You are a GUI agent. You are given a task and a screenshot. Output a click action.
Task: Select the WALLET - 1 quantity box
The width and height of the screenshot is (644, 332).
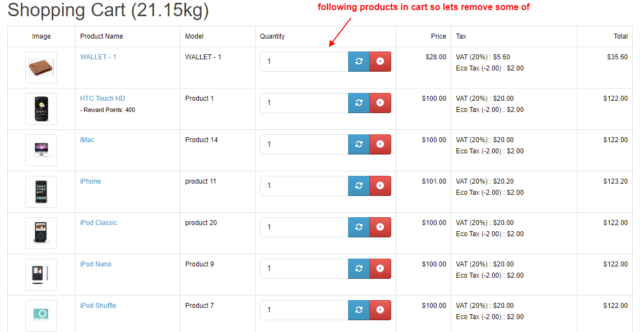tap(304, 62)
